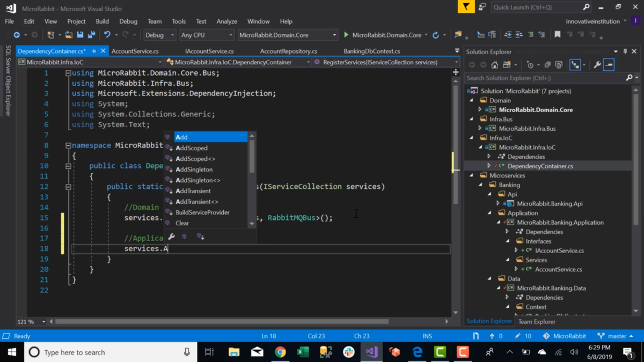This screenshot has width=644, height=362.
Task: Toggle Solution Explorer auto-hide pin
Action: click(625, 51)
